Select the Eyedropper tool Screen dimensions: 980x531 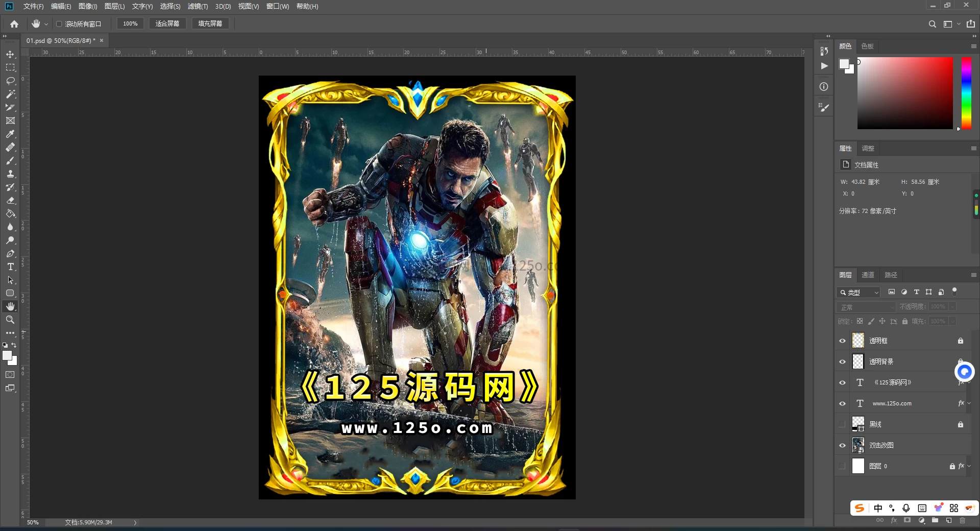point(10,134)
